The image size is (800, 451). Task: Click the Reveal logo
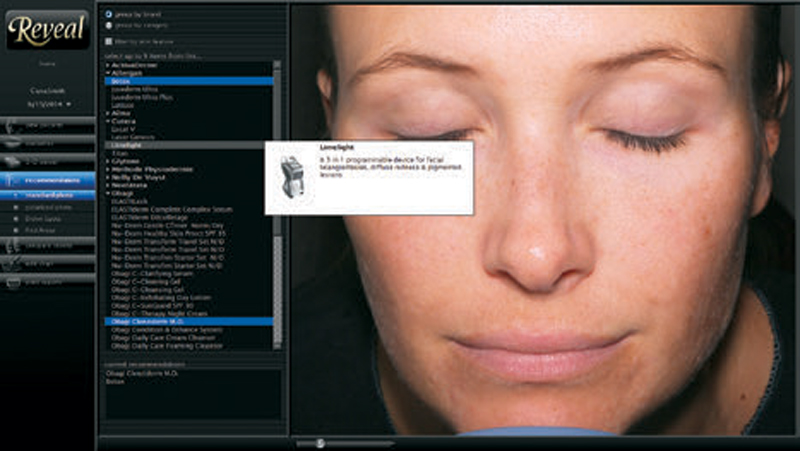pyautogui.click(x=47, y=29)
